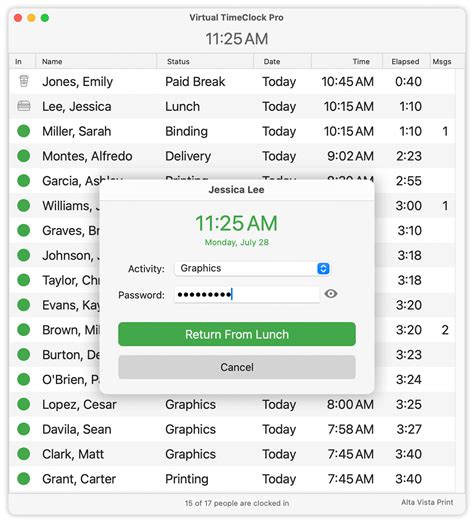
Task: Click the green status dot next to Burton
Action: click(x=24, y=355)
